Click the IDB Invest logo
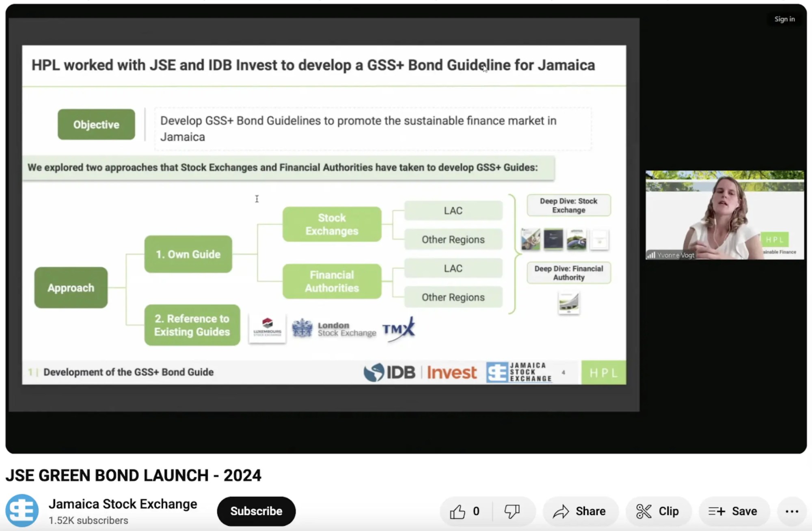This screenshot has height=531, width=812. click(x=420, y=372)
